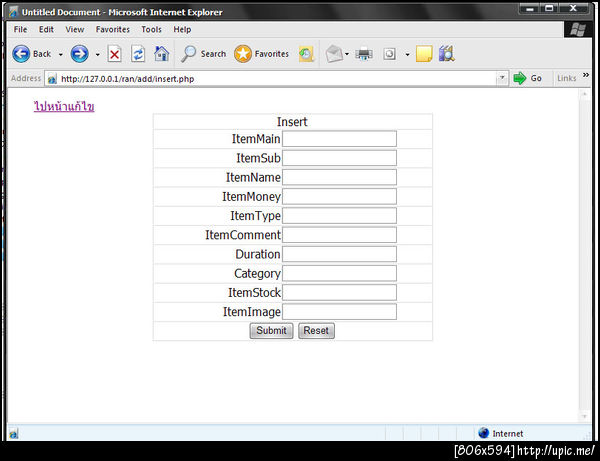Image resolution: width=600 pixels, height=461 pixels.
Task: Click the page vertical scrollbar track
Action: click(584, 256)
